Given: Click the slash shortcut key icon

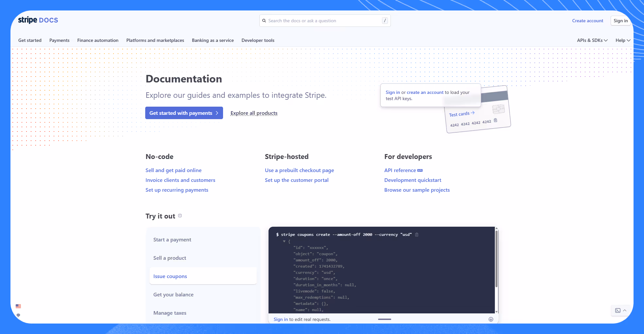Looking at the screenshot, I should click(x=385, y=21).
